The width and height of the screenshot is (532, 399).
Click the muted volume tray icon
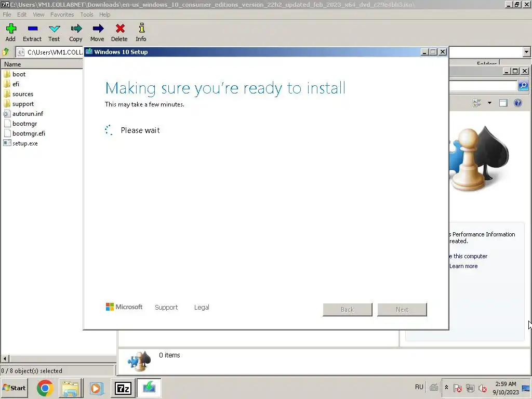(482, 388)
